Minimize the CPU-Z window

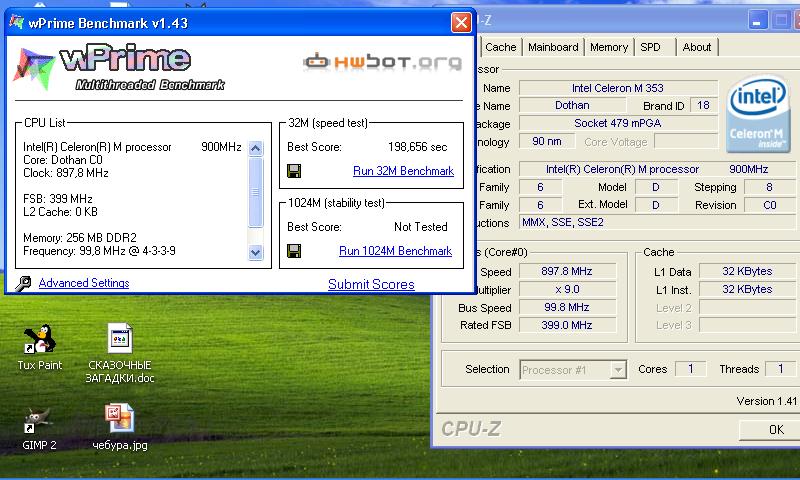pyautogui.click(x=757, y=21)
